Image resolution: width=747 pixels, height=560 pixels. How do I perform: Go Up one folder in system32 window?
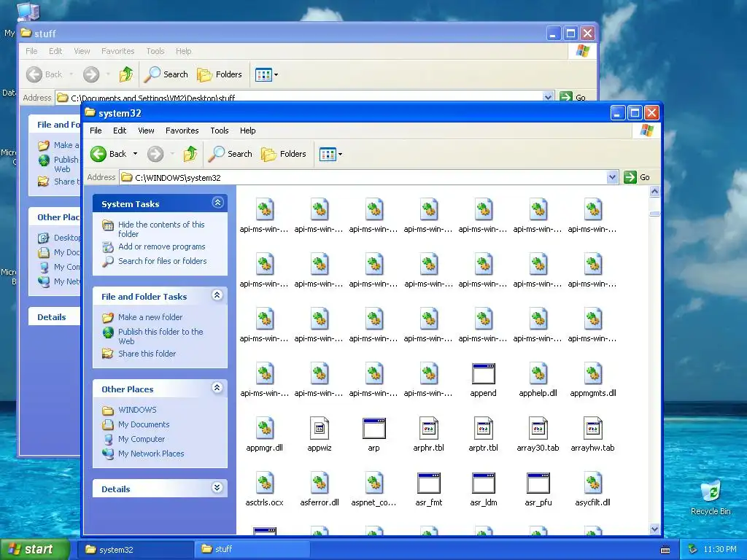click(190, 154)
